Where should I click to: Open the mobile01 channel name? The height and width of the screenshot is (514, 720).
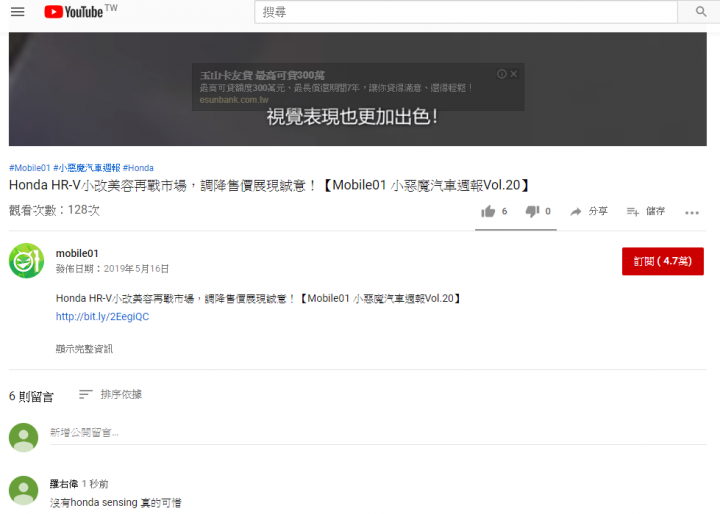pos(77,254)
